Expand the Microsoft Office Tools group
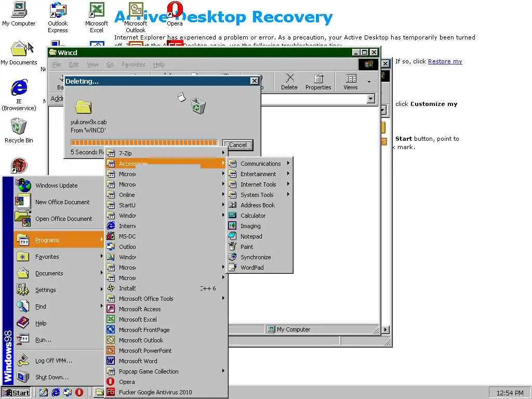Viewport: 532px width, 399px height. [x=166, y=299]
